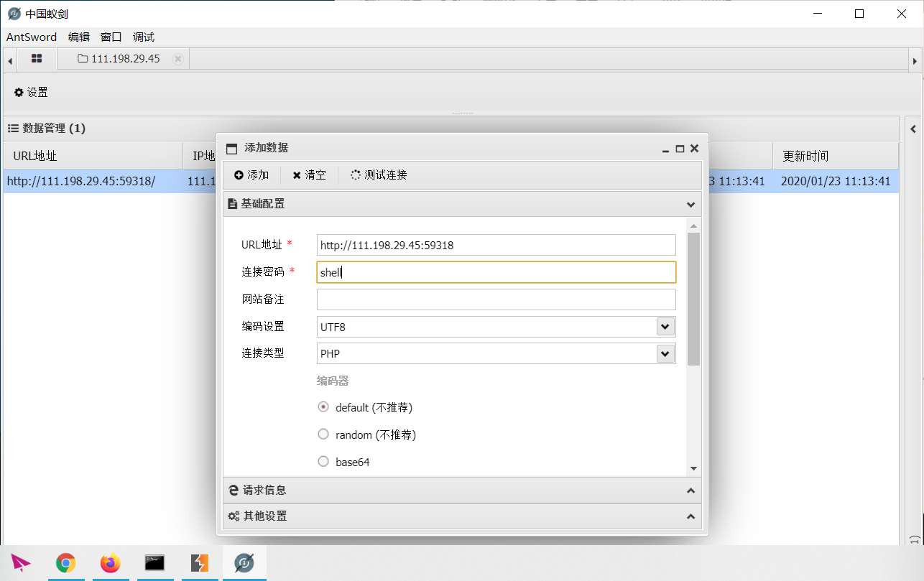
Task: Click the 测试连接 button
Action: click(x=379, y=175)
